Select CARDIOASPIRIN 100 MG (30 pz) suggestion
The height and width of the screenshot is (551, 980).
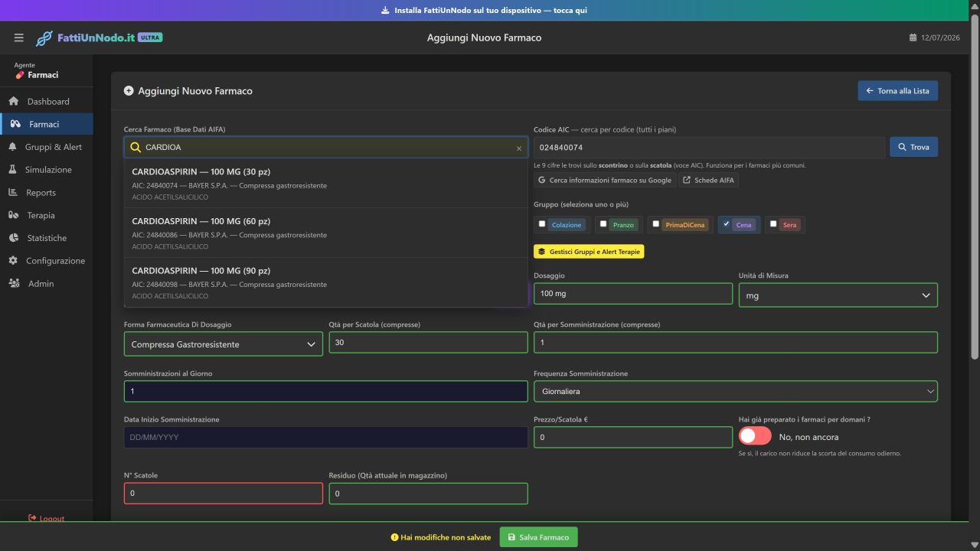pos(325,184)
